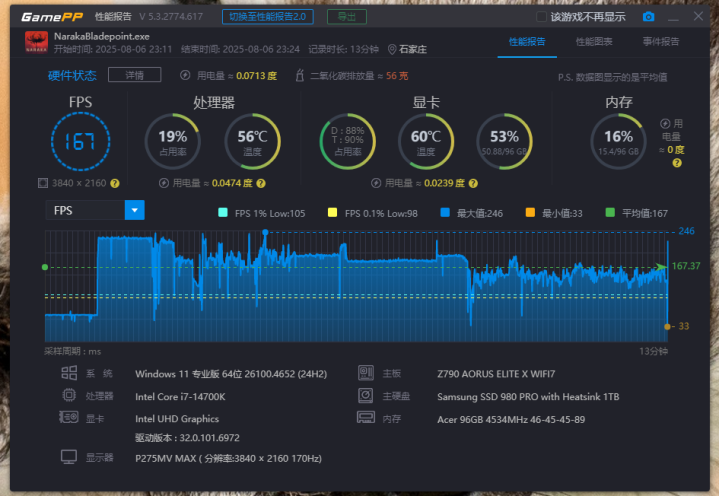Click the help icon next to 0.0239 度

(473, 183)
